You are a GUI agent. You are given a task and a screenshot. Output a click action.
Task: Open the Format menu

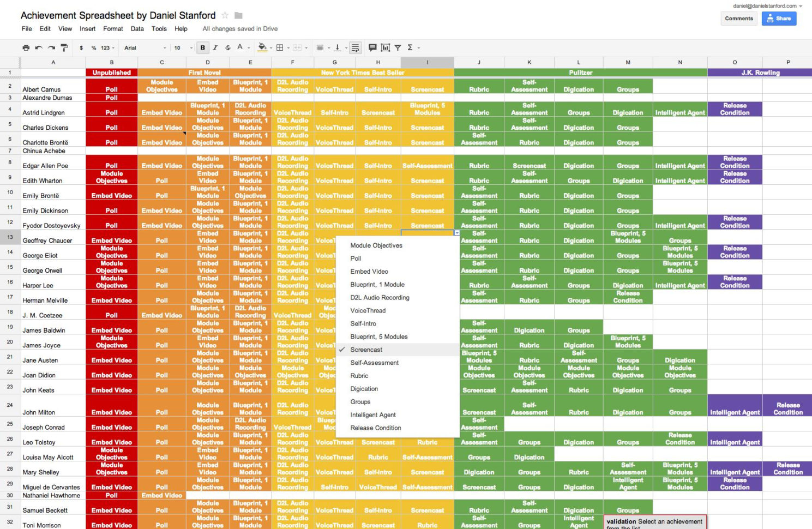pos(113,29)
